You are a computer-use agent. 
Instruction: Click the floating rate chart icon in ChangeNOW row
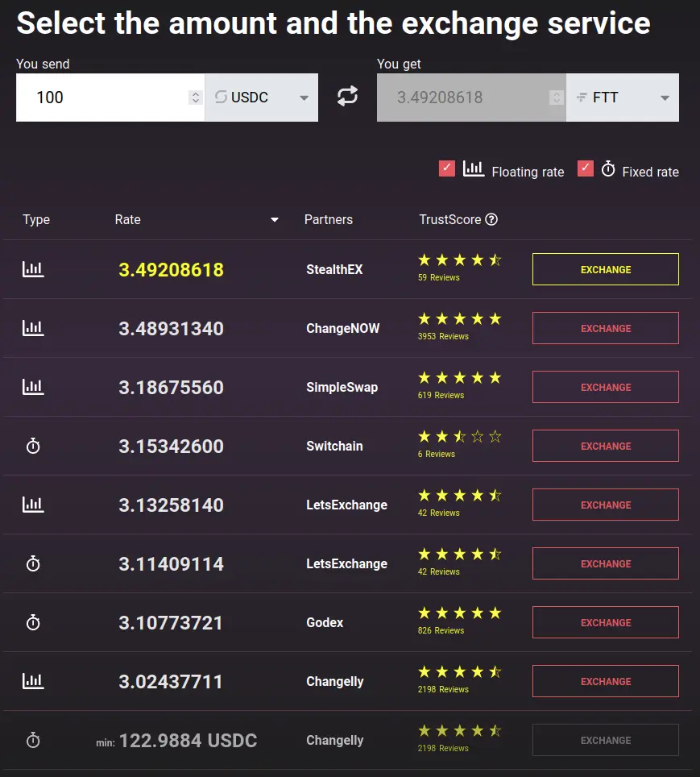33,328
